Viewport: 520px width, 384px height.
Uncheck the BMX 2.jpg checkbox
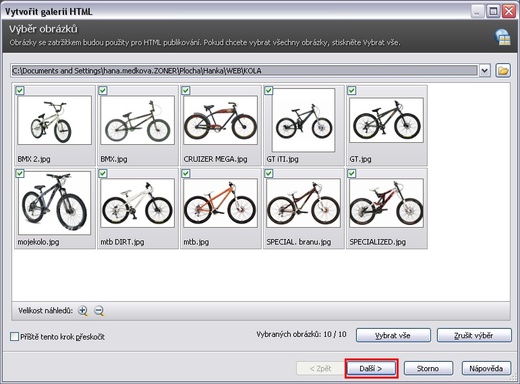pos(20,90)
